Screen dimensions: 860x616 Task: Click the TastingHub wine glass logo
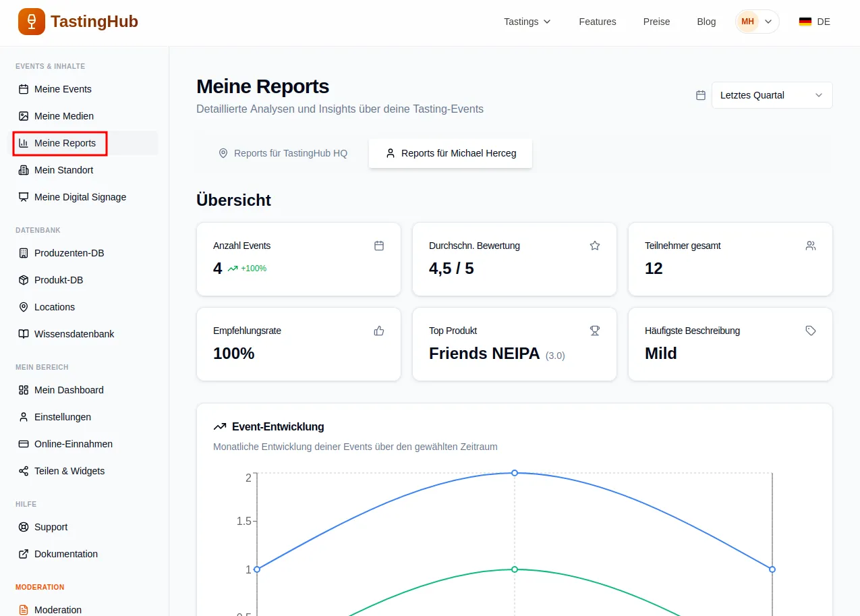pos(32,22)
